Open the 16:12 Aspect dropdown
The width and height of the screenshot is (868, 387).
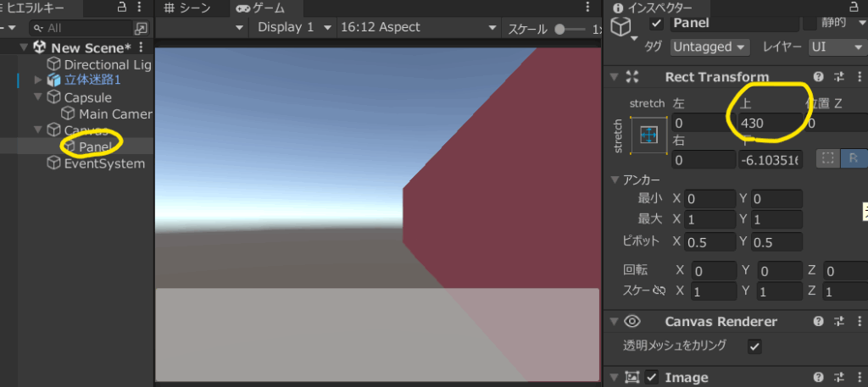pyautogui.click(x=419, y=28)
